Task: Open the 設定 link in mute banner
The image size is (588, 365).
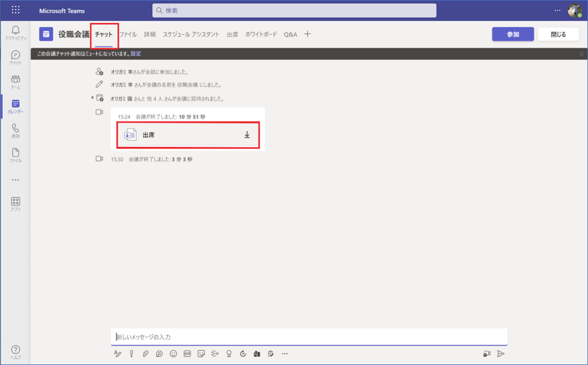Action: (136, 53)
